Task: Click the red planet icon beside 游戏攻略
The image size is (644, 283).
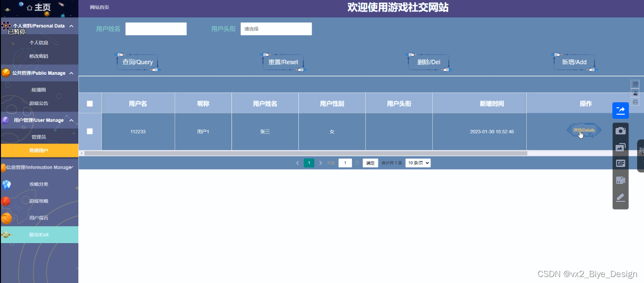Action: (x=6, y=201)
